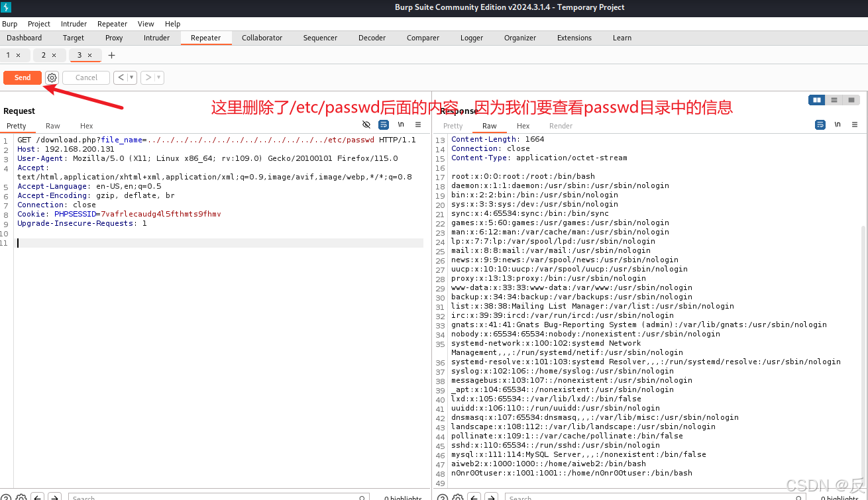The image size is (868, 500).
Task: Switch to the Intruder tool tab
Action: (x=156, y=38)
